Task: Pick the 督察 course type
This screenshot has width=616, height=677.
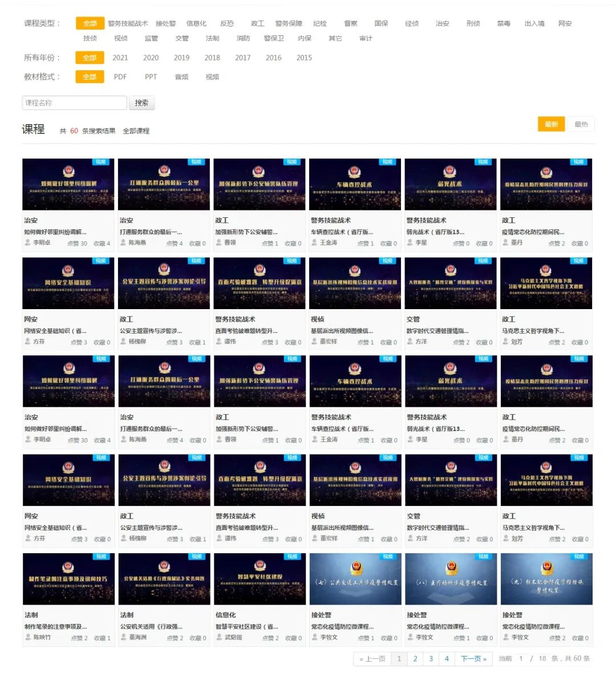Action: [x=351, y=23]
